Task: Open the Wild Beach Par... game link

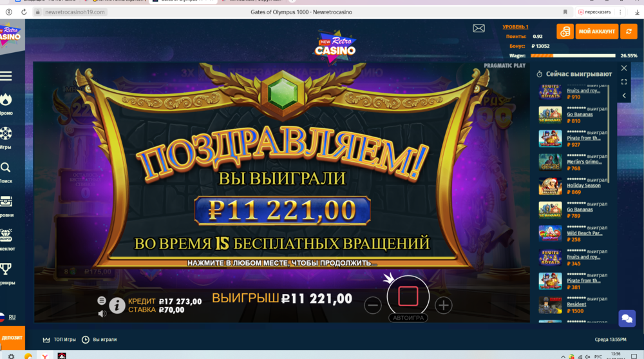Action: pyautogui.click(x=585, y=233)
